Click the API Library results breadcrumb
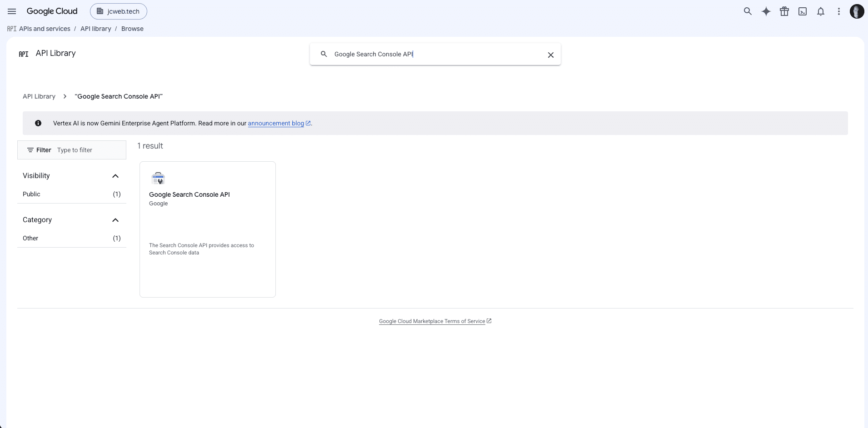868x428 pixels. [39, 96]
